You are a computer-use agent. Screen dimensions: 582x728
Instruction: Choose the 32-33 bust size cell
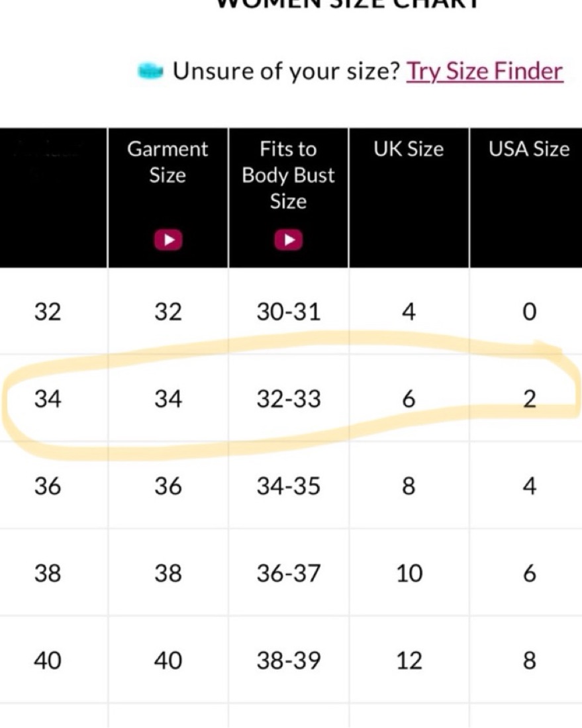[289, 399]
